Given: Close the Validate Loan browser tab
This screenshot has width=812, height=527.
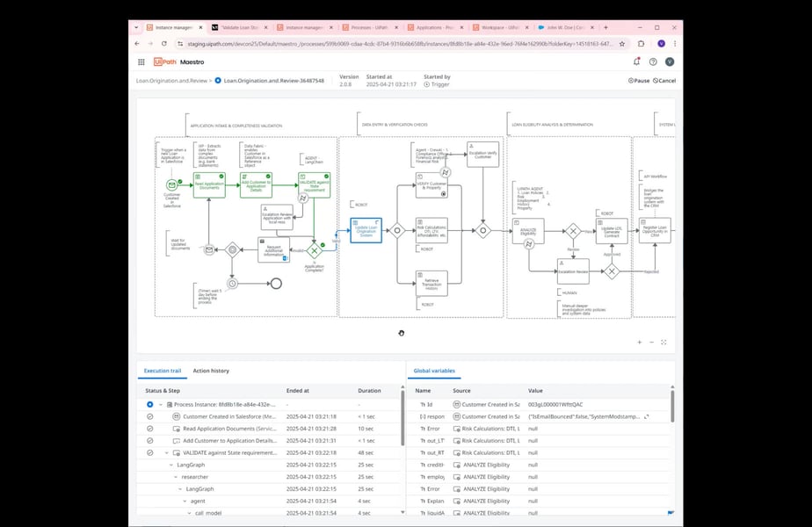Looking at the screenshot, I should point(266,27).
